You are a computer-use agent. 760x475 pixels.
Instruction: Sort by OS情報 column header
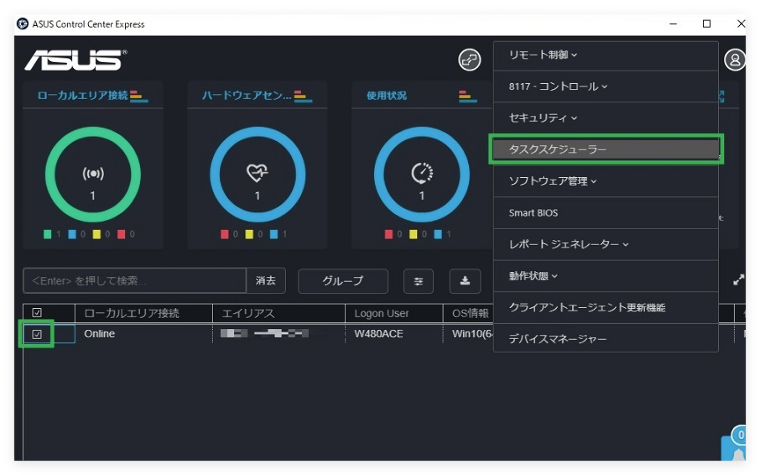[x=468, y=313]
